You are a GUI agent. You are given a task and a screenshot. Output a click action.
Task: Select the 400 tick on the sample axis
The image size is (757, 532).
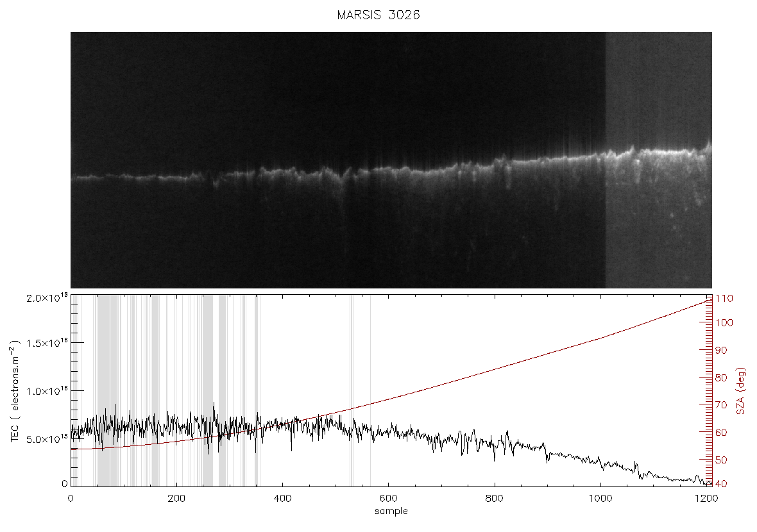(x=282, y=498)
